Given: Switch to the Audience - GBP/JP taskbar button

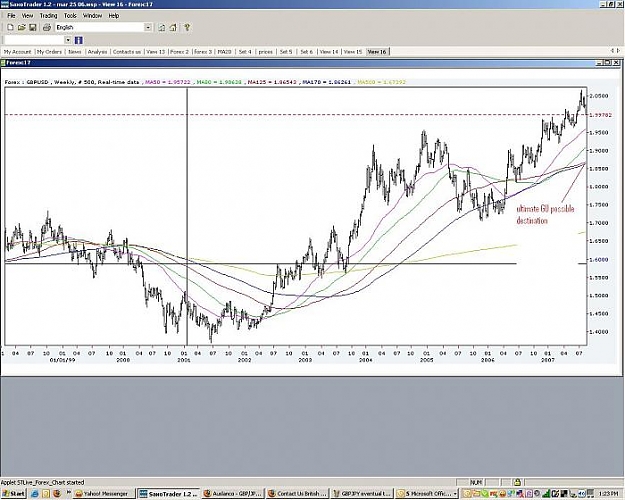Looking at the screenshot, I should click(x=233, y=494).
